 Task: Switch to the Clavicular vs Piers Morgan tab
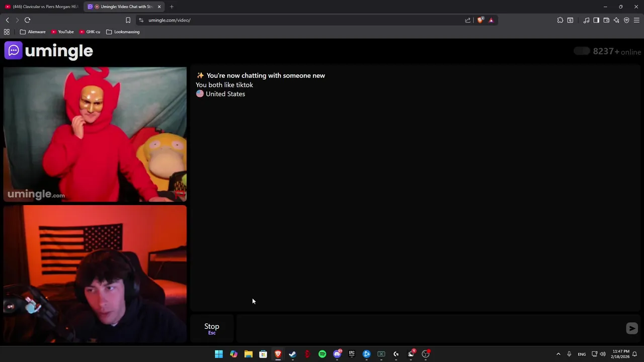coord(42,7)
